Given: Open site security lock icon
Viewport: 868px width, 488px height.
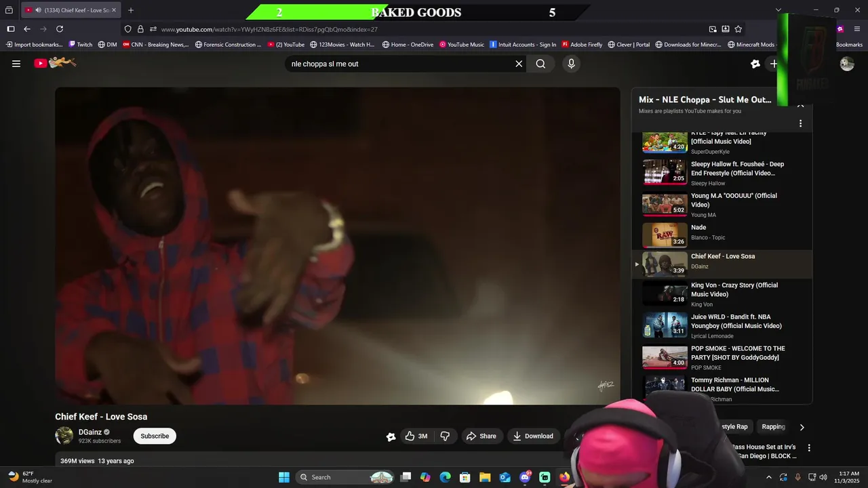Looking at the screenshot, I should tap(140, 29).
